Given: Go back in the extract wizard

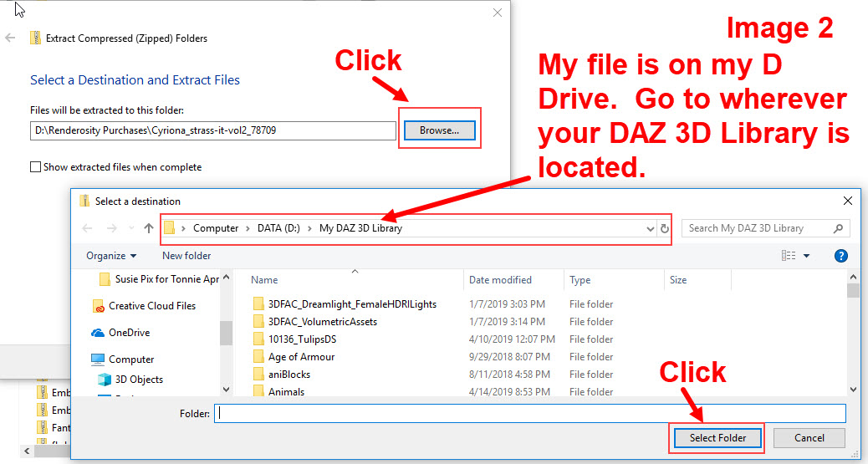Looking at the screenshot, I should [x=11, y=38].
